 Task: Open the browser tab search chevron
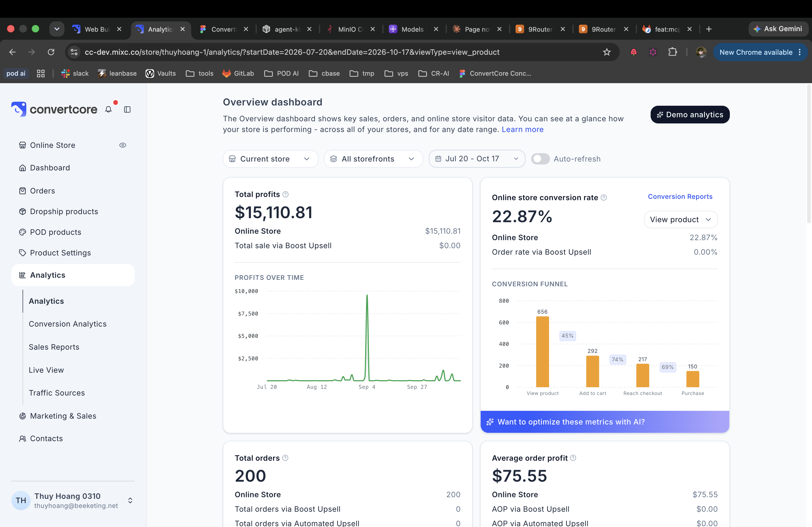tap(57, 29)
